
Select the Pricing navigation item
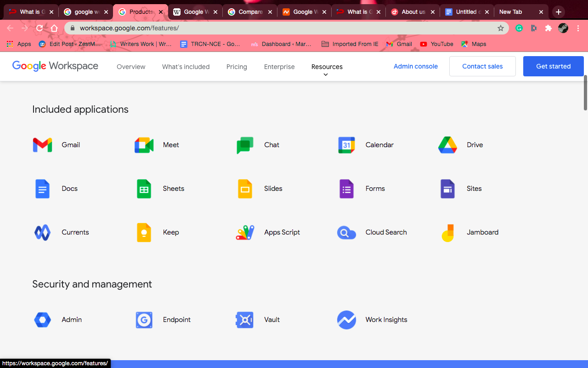pyautogui.click(x=237, y=67)
